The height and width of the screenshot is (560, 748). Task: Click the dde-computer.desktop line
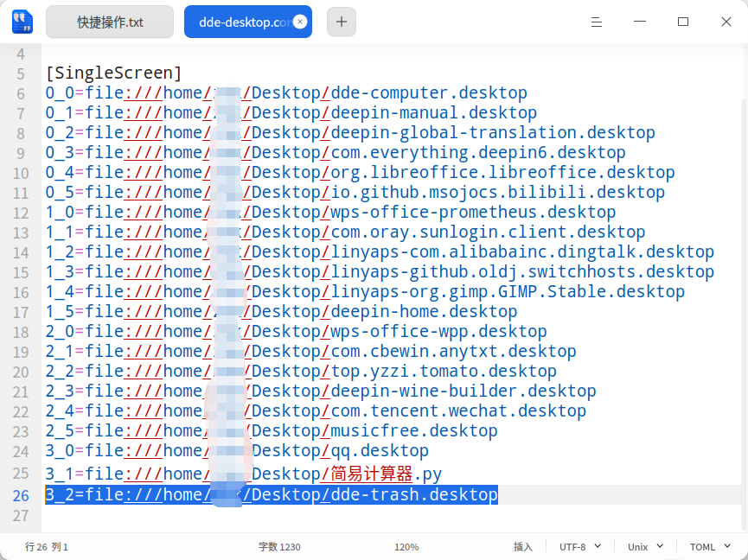(x=286, y=93)
